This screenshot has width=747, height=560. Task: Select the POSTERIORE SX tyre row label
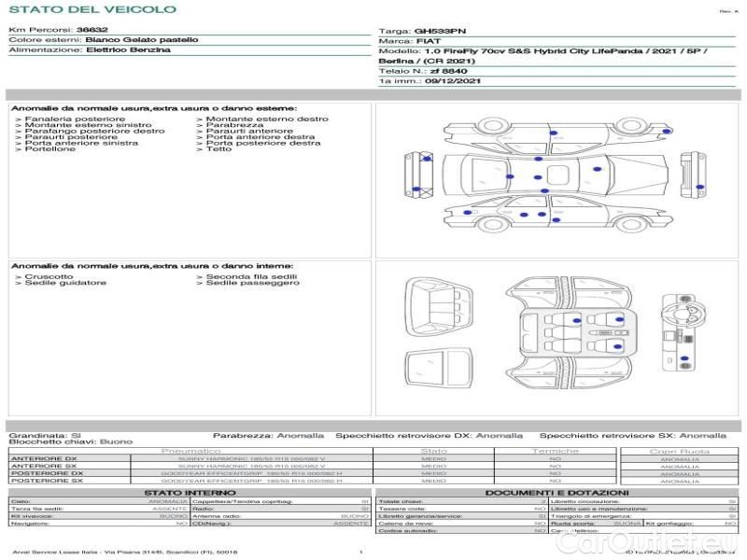click(x=46, y=481)
